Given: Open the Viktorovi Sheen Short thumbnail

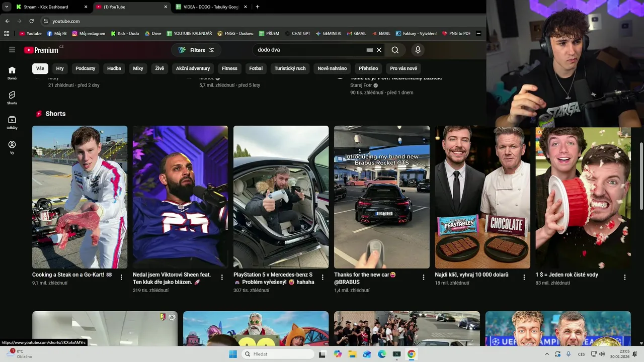Looking at the screenshot, I should (180, 197).
